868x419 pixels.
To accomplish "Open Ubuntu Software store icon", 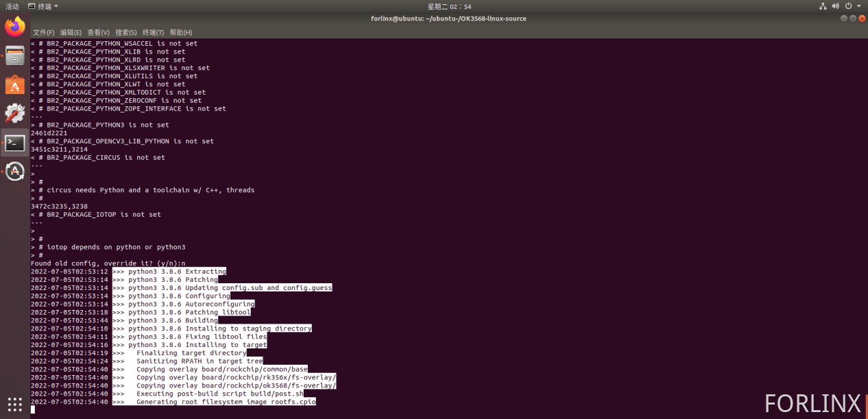I will 14,85.
